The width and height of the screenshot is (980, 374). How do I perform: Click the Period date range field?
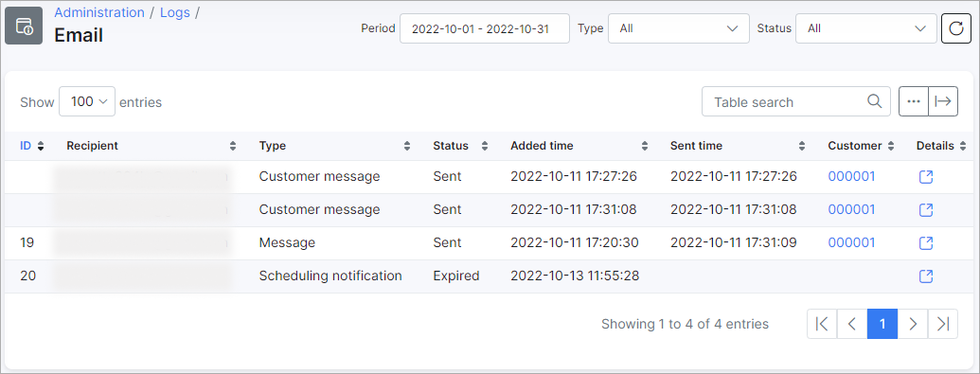tap(485, 28)
